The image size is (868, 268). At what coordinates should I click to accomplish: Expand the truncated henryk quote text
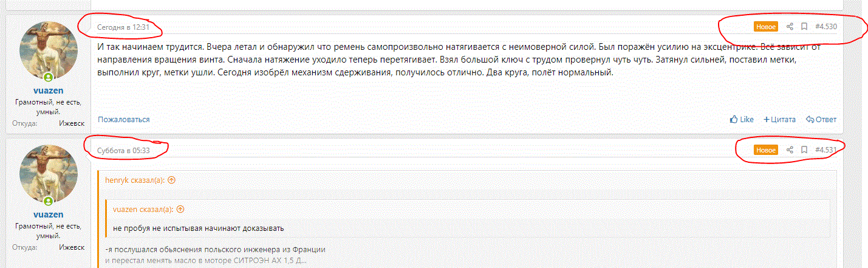click(x=207, y=261)
